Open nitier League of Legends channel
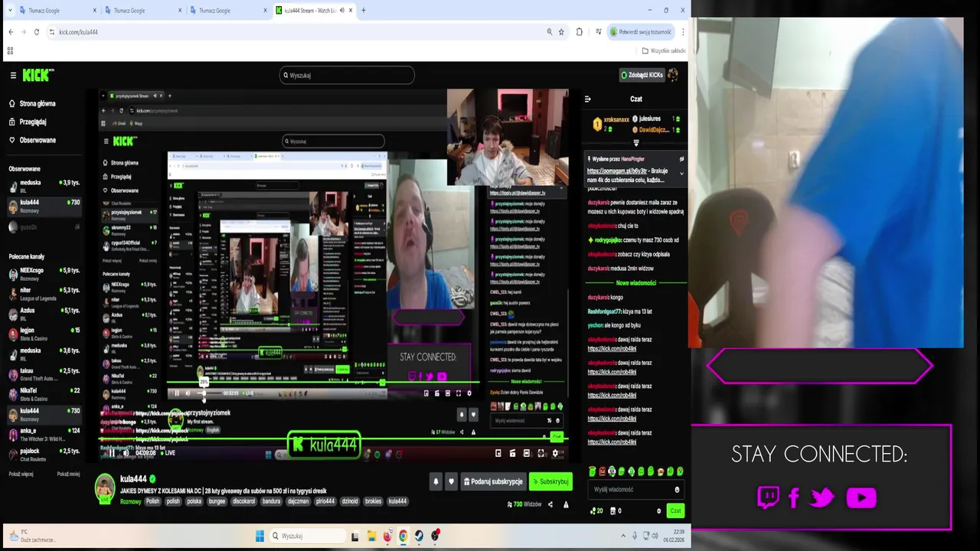The image size is (980, 551). click(x=44, y=294)
